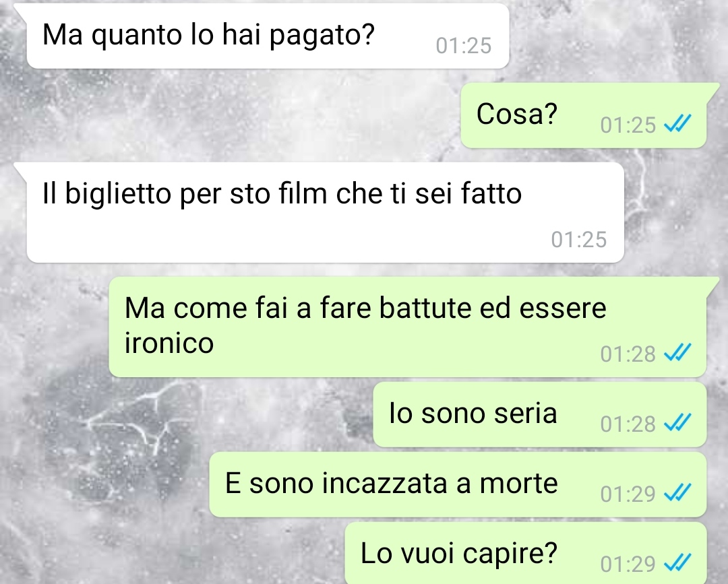Tap the 'E sono incazzata a morte' bubble

tap(458, 485)
